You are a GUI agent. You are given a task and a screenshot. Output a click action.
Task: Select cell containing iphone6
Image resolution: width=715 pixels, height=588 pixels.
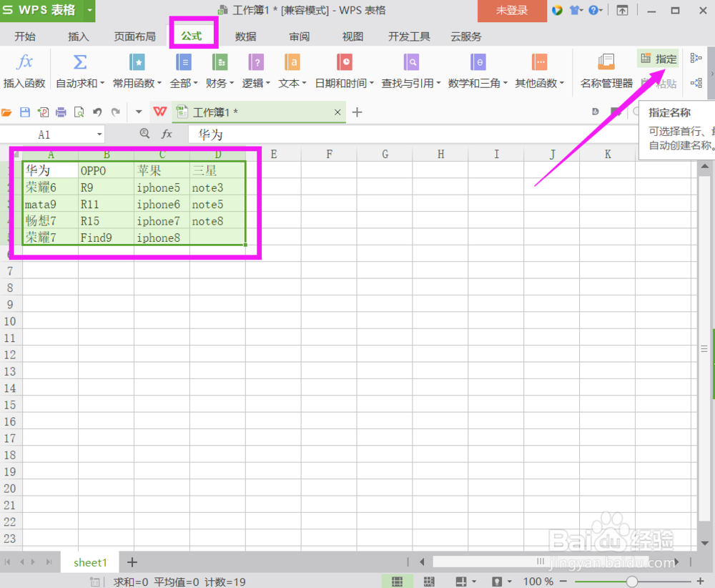click(x=162, y=204)
